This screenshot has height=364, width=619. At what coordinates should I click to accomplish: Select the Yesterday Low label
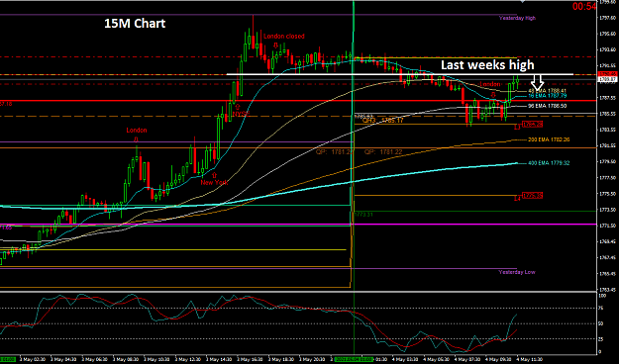(517, 272)
